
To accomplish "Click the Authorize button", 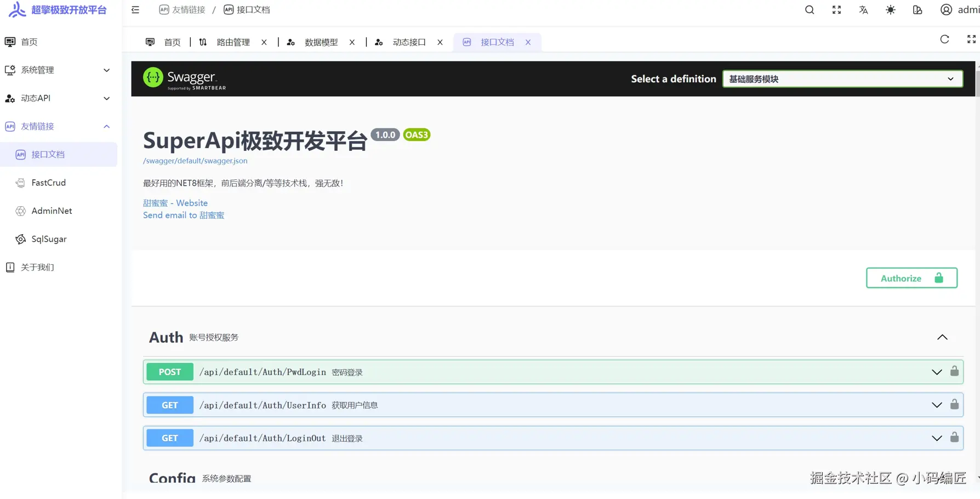I will pos(911,278).
